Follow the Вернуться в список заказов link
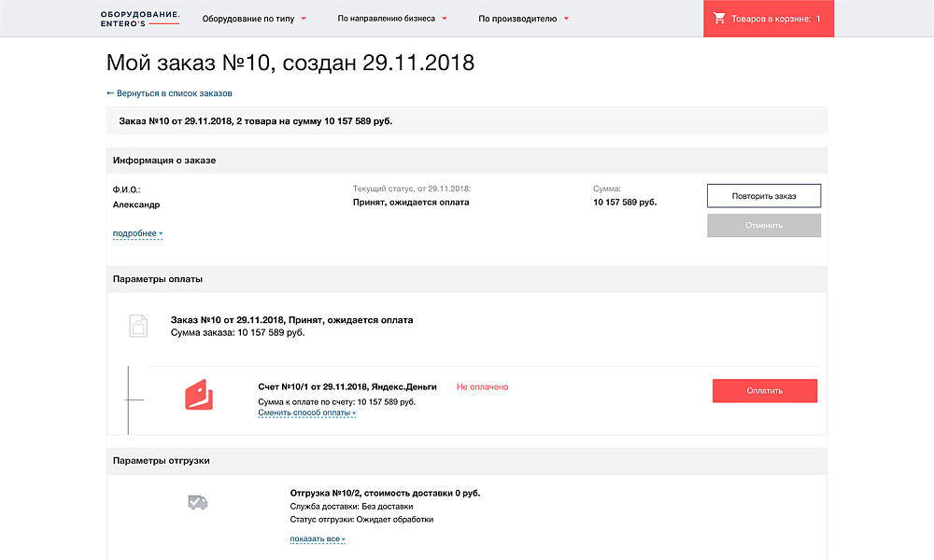934x560 pixels. click(x=176, y=93)
